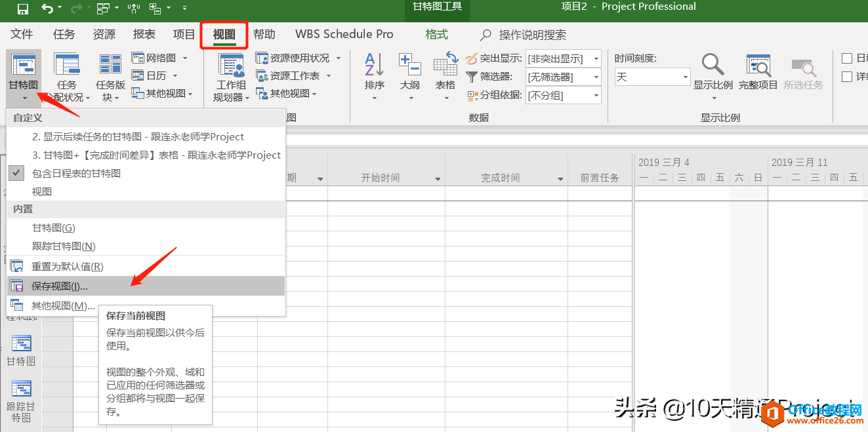This screenshot has width=868, height=432.
Task: Click the 完整项目 icon
Action: click(x=758, y=65)
